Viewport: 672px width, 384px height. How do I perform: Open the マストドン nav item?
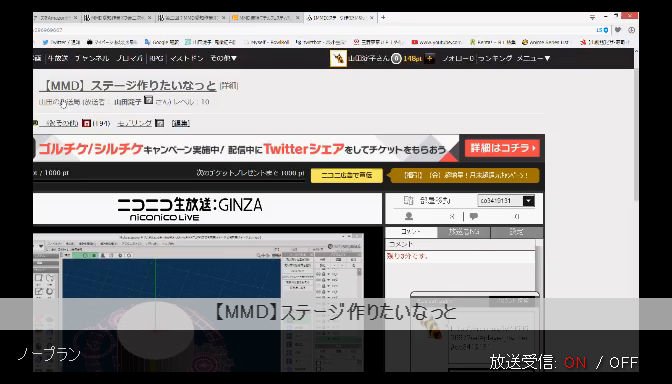pos(186,58)
